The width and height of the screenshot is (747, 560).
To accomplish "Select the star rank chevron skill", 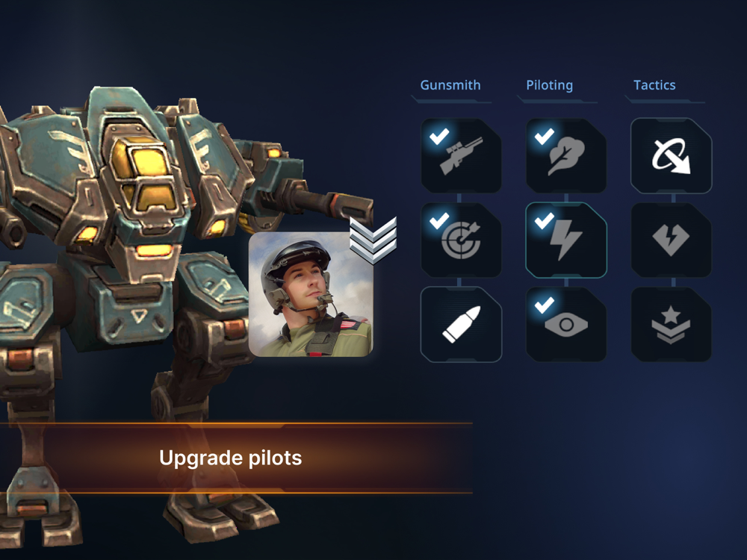I will 672,325.
